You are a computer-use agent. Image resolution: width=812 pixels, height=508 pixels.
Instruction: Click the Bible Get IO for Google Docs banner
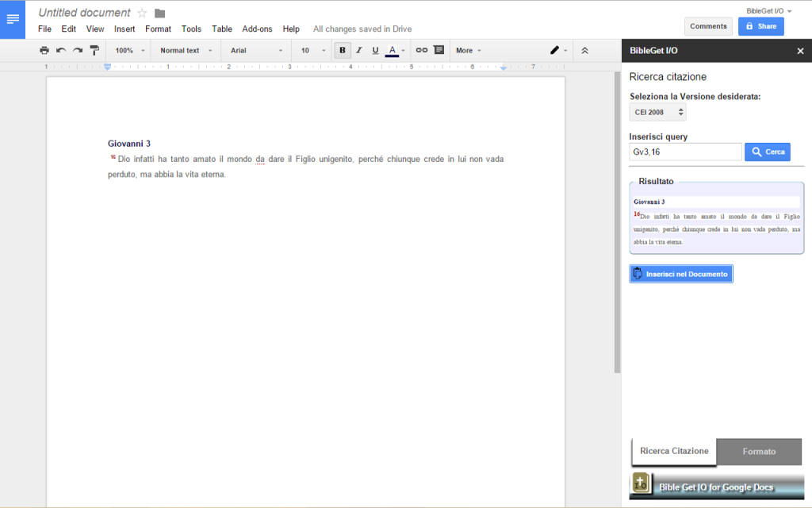coord(716,487)
